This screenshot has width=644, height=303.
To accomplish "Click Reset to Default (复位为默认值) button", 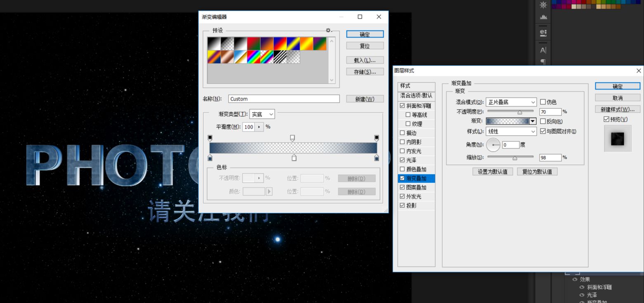I will (x=537, y=171).
